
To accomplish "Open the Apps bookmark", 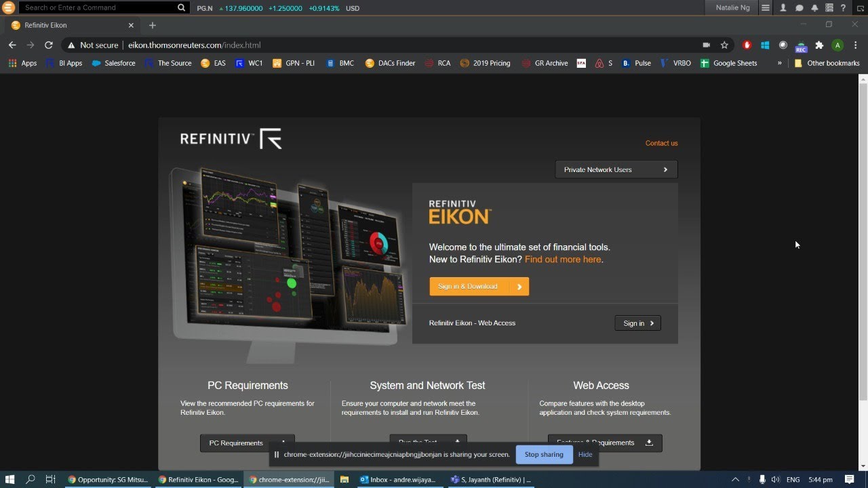I will click(22, 63).
